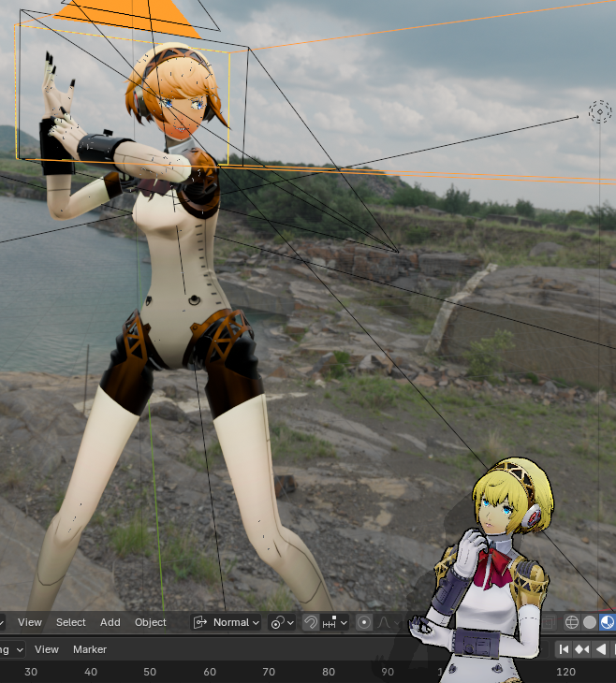The width and height of the screenshot is (616, 683).
Task: Open the timeline Keying dropdown
Action: (12, 649)
